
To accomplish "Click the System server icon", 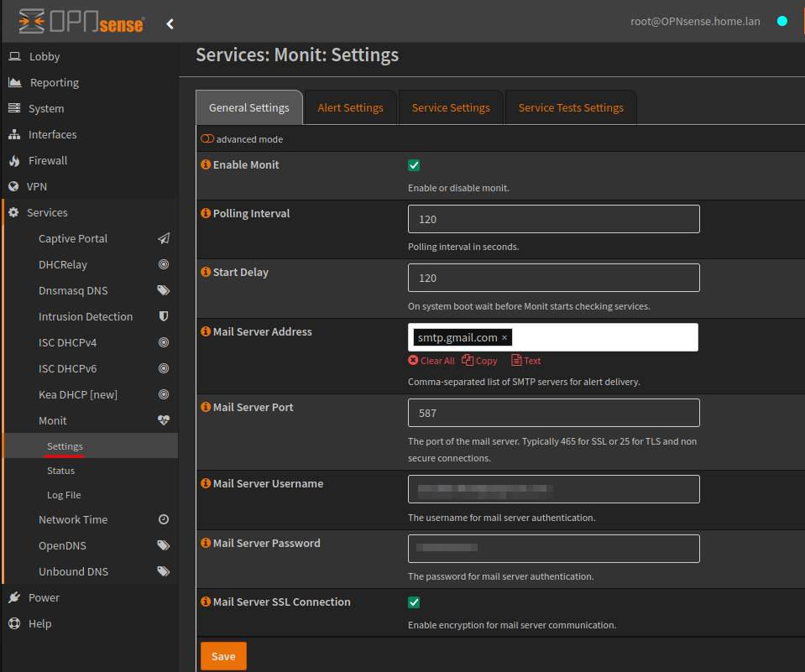I will [x=14, y=108].
